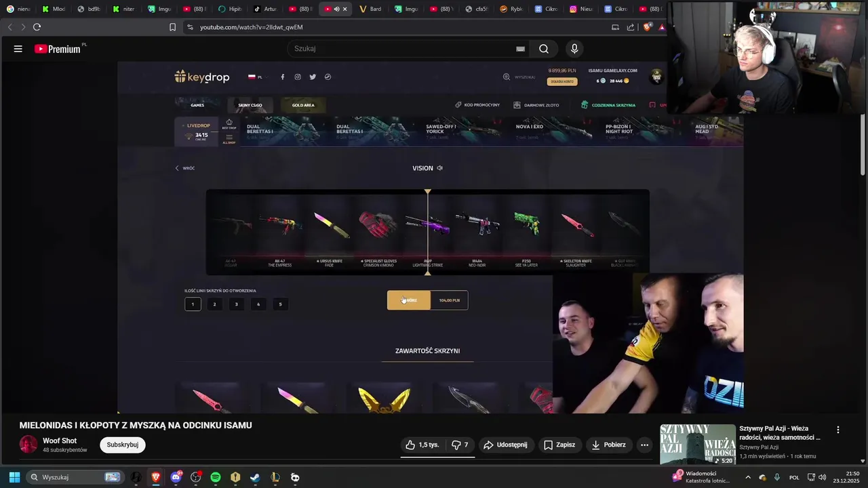Expand the hidden system tray icons chevron
This screenshot has height=488, width=868.
pos(749,477)
